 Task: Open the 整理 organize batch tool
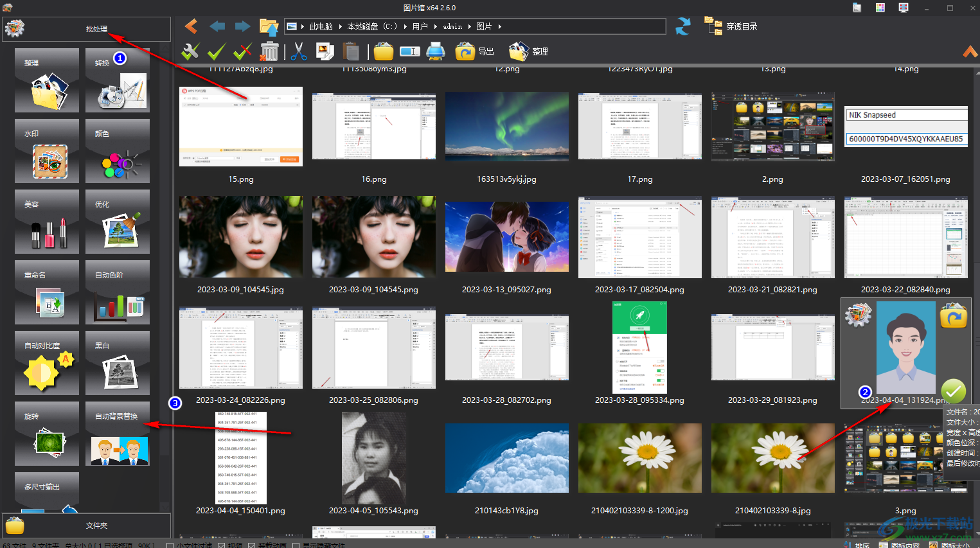tap(47, 80)
